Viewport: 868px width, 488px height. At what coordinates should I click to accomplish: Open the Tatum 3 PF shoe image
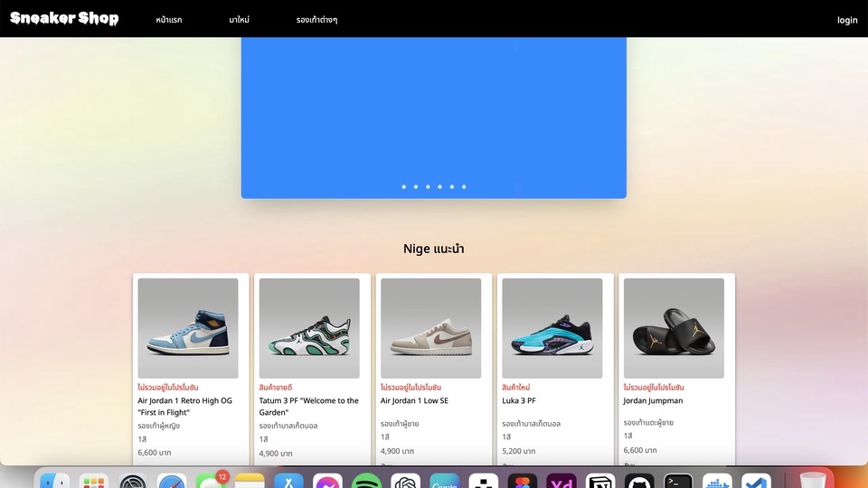coord(309,328)
